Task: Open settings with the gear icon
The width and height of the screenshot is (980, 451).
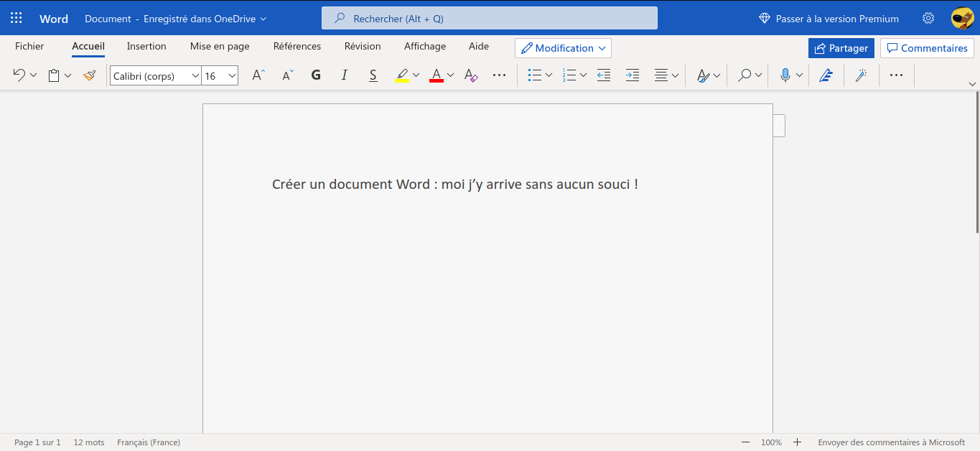Action: tap(928, 19)
